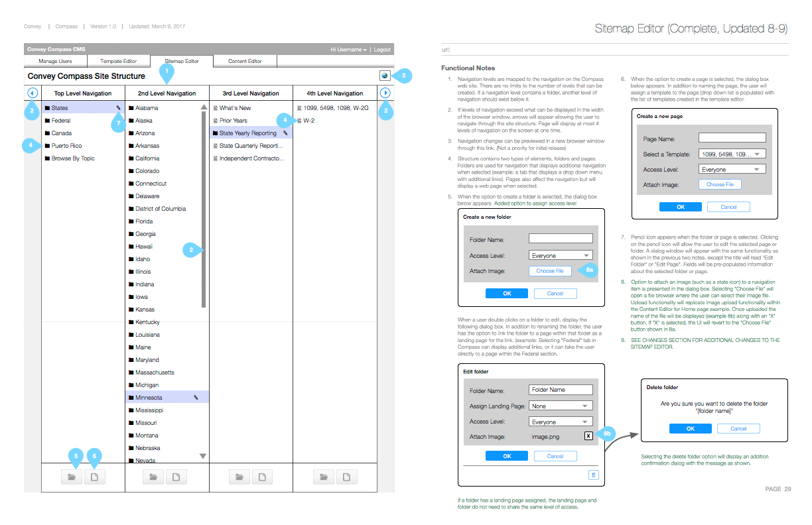
Task: Click the folder icon beside Canada
Action: (x=47, y=133)
